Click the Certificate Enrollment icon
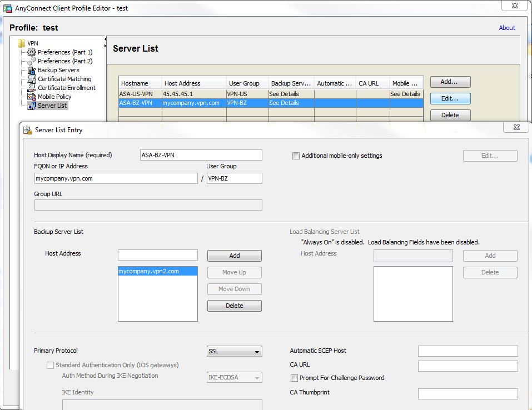The width and height of the screenshot is (532, 410). coord(32,87)
